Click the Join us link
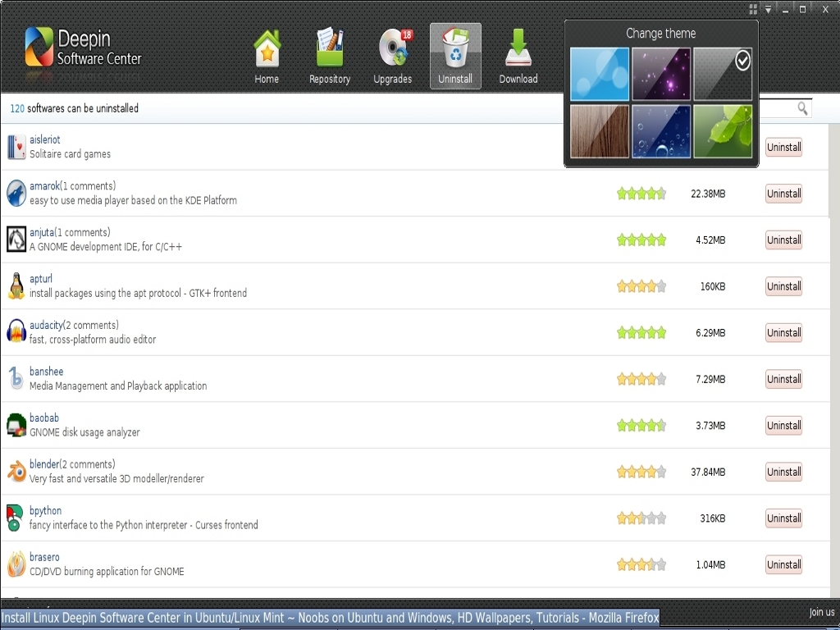 822,612
